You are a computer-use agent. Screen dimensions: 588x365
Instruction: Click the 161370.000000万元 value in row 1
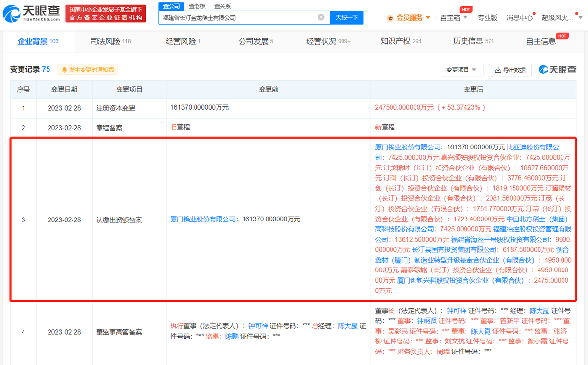pyautogui.click(x=199, y=107)
